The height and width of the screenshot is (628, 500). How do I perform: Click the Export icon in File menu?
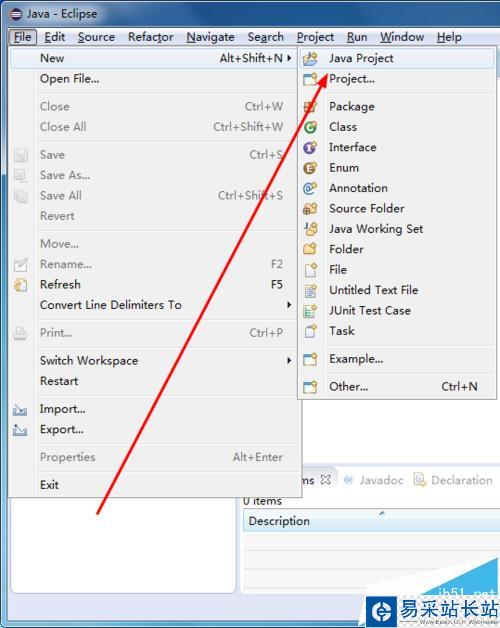20,430
